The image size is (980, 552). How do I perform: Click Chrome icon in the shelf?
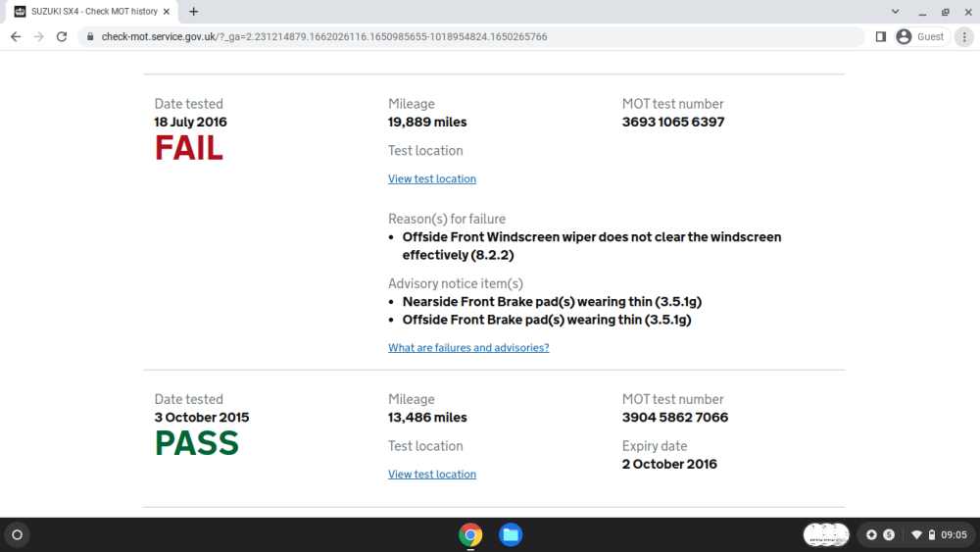click(x=470, y=534)
